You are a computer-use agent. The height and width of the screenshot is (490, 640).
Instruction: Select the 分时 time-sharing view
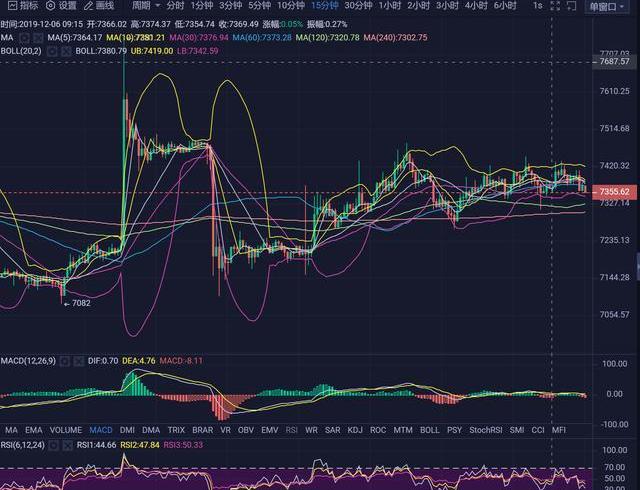[175, 5]
